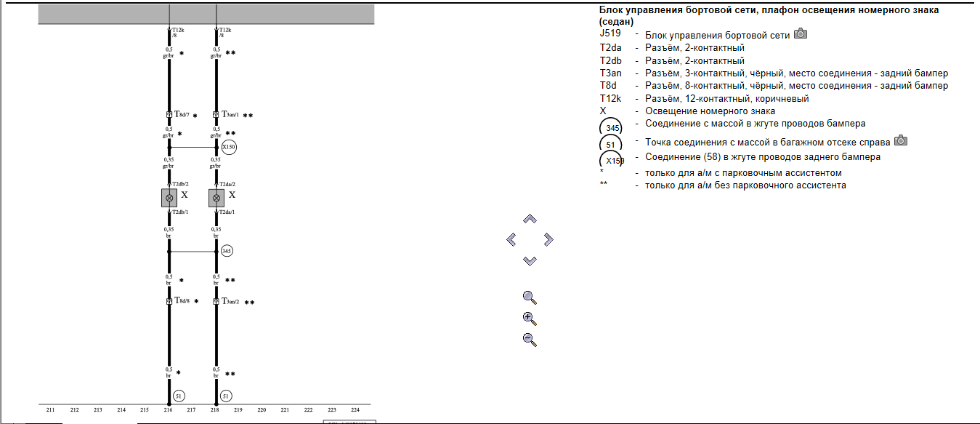Screen dimensions: 980x424
Task: Select the 345 ground junction circle in diagram
Action: (227, 251)
